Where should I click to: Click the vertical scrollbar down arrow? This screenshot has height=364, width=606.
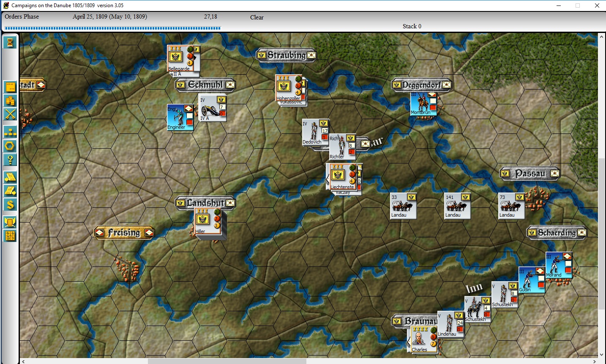coord(602,355)
